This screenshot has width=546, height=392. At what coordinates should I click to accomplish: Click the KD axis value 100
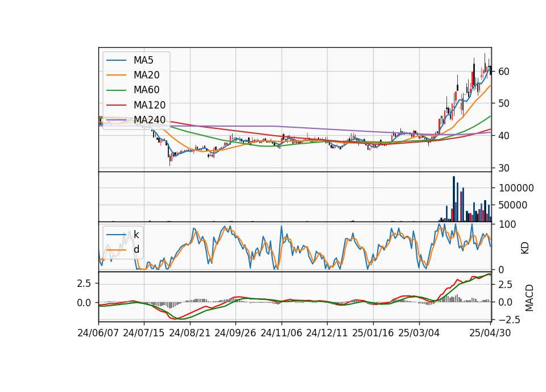507,224
